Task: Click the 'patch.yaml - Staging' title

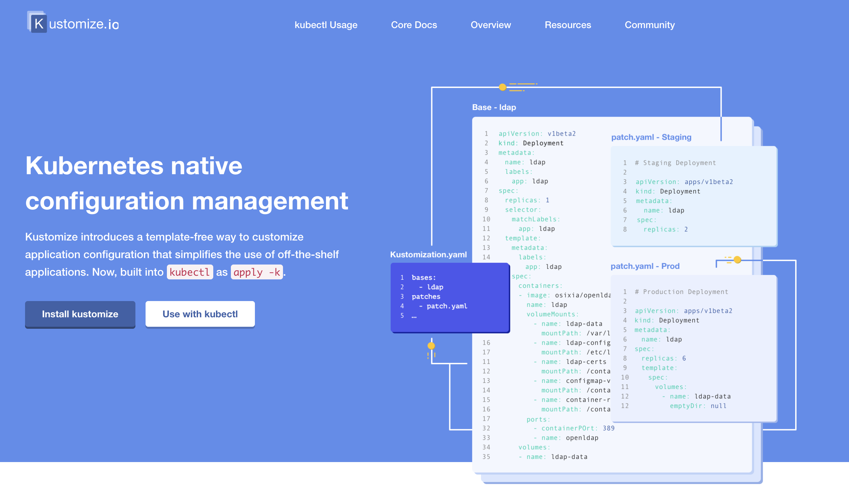Action: (x=651, y=137)
